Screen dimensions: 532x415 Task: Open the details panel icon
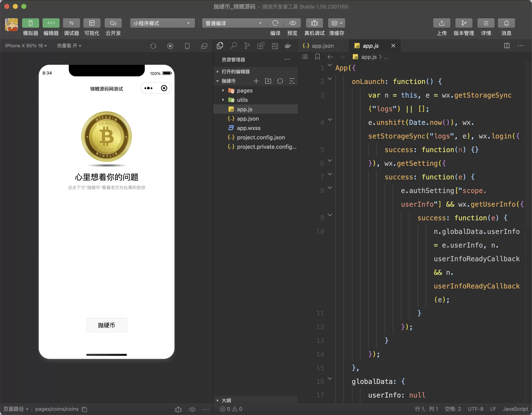486,23
